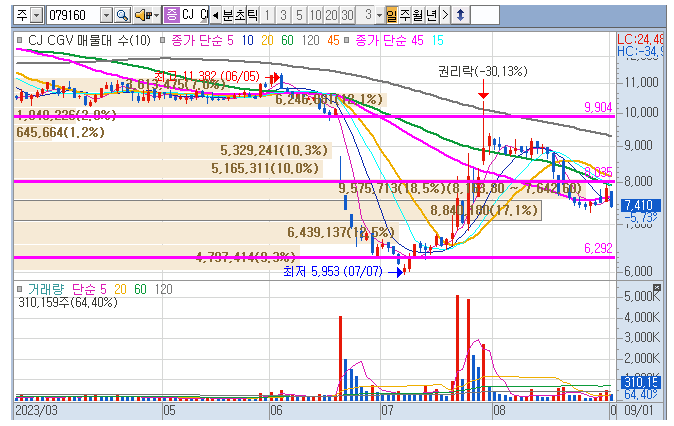
Task: Click the blue up-down arrow icon
Action: click(x=460, y=15)
